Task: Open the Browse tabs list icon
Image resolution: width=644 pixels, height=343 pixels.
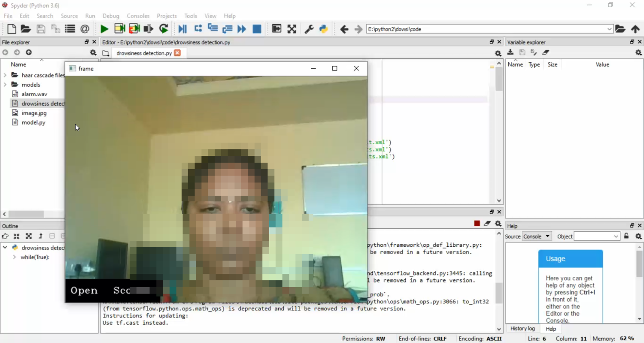Action: coord(70,29)
